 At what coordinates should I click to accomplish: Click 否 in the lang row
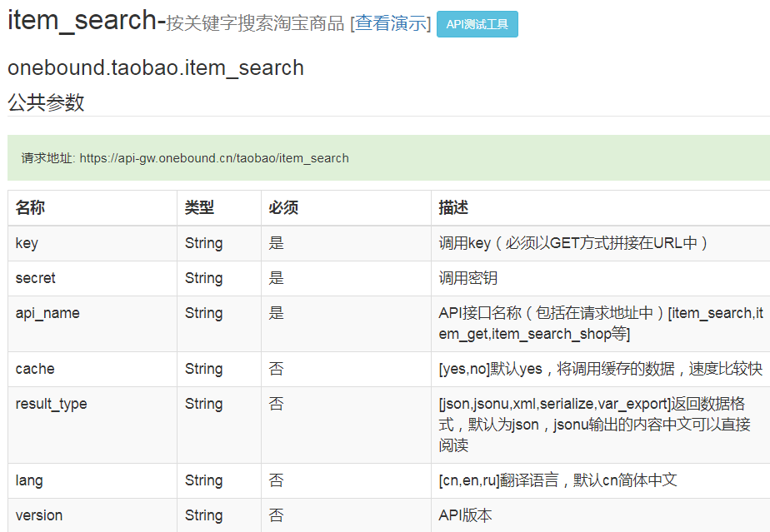pos(276,480)
